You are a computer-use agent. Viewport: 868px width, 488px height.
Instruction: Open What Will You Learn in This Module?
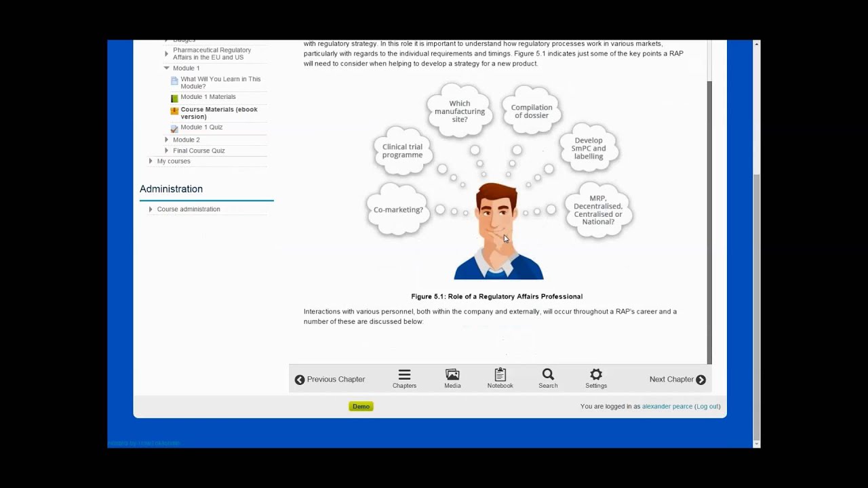[x=220, y=83]
